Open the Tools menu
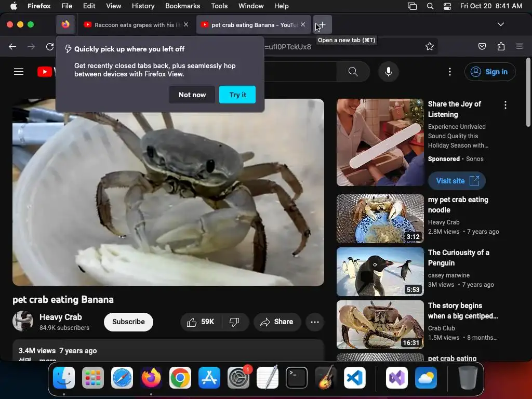This screenshot has height=399, width=532. [219, 6]
